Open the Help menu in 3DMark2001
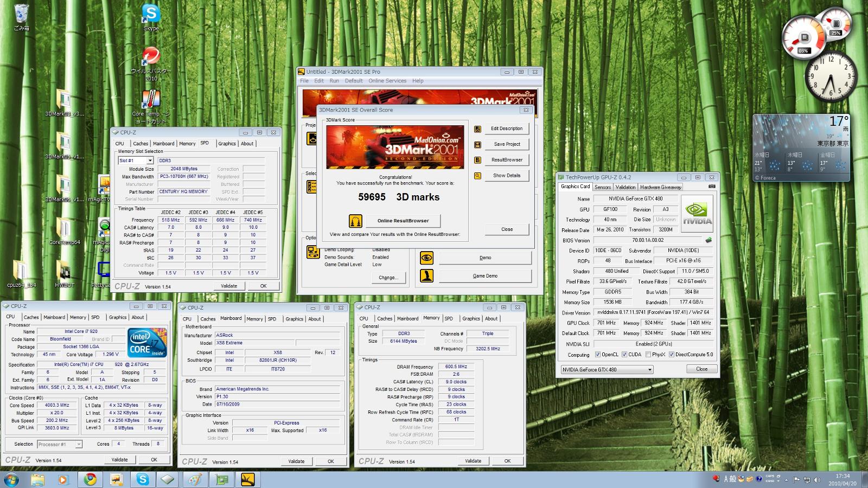 point(418,81)
